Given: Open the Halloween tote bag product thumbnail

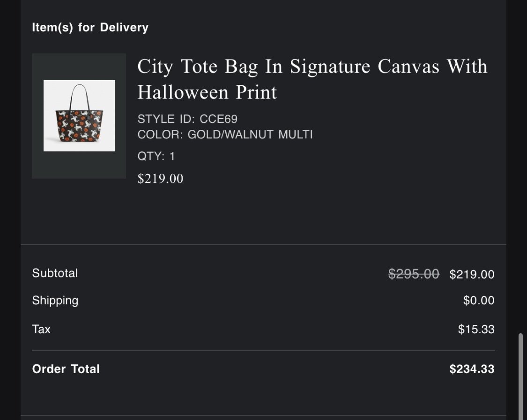Looking at the screenshot, I should (79, 116).
